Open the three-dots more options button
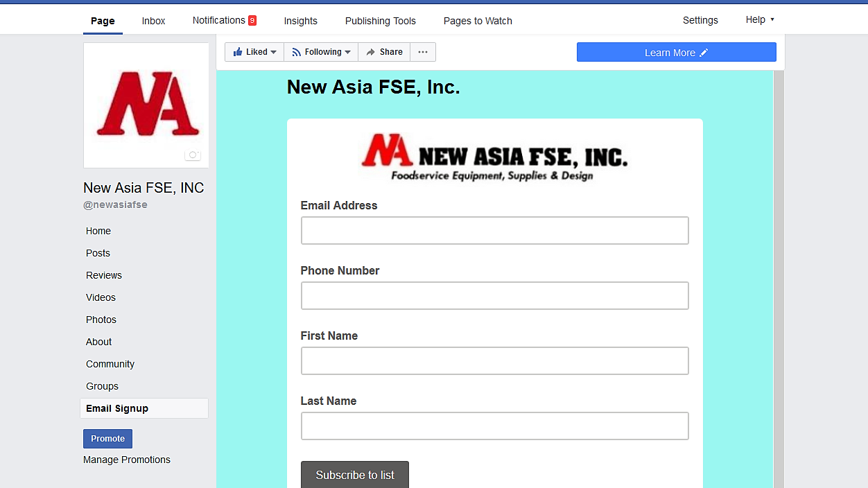Image resolution: width=868 pixels, height=488 pixels. coord(423,52)
